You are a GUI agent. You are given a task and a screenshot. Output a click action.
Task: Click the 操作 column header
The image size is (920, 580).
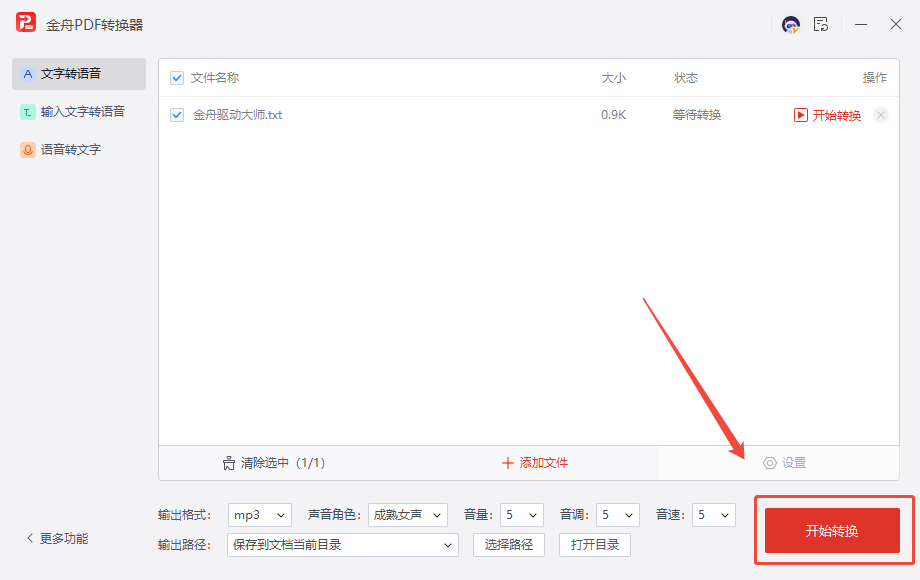click(x=875, y=78)
